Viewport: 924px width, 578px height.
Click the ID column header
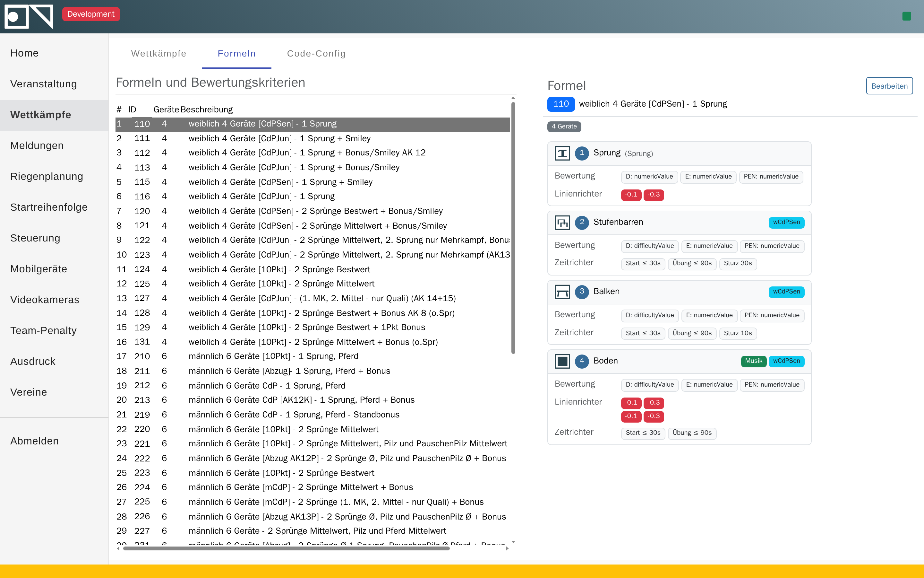(x=133, y=110)
